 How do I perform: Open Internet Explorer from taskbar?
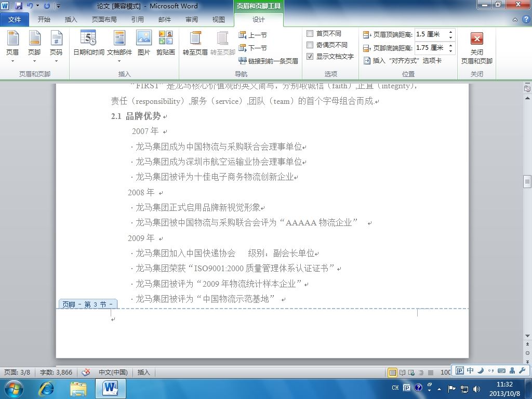[46, 389]
